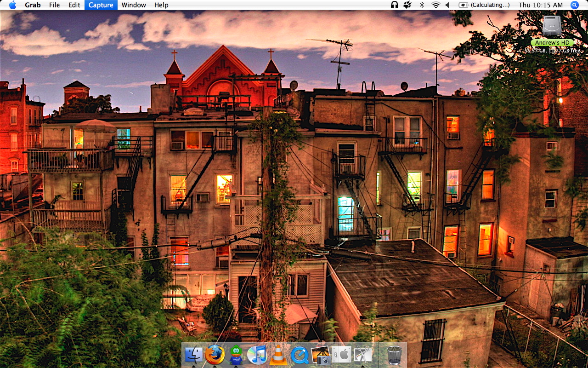Click the highlighted Capture menu

click(101, 5)
